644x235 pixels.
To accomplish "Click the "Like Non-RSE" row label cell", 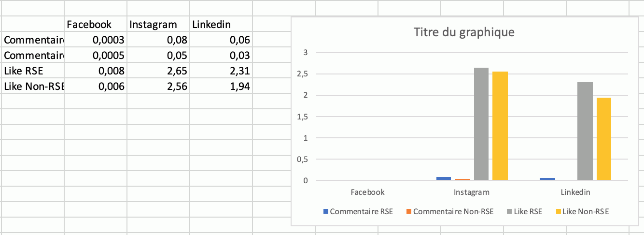I will coord(33,87).
